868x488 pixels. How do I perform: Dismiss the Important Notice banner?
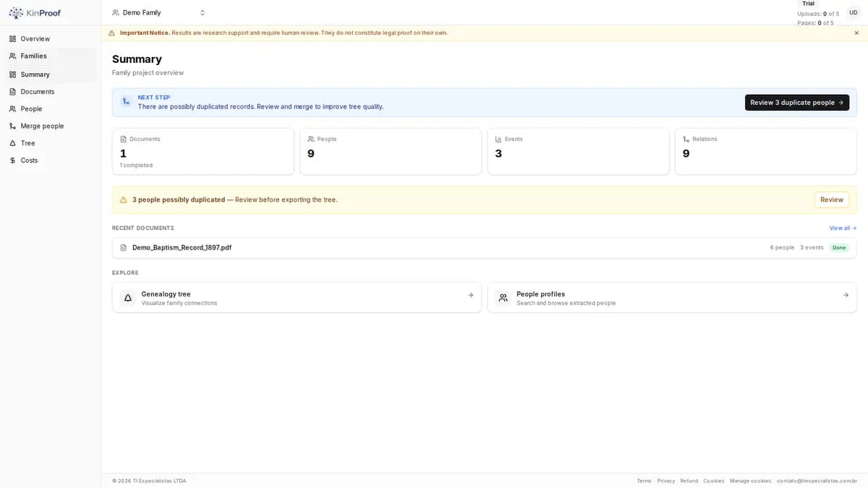coord(856,33)
